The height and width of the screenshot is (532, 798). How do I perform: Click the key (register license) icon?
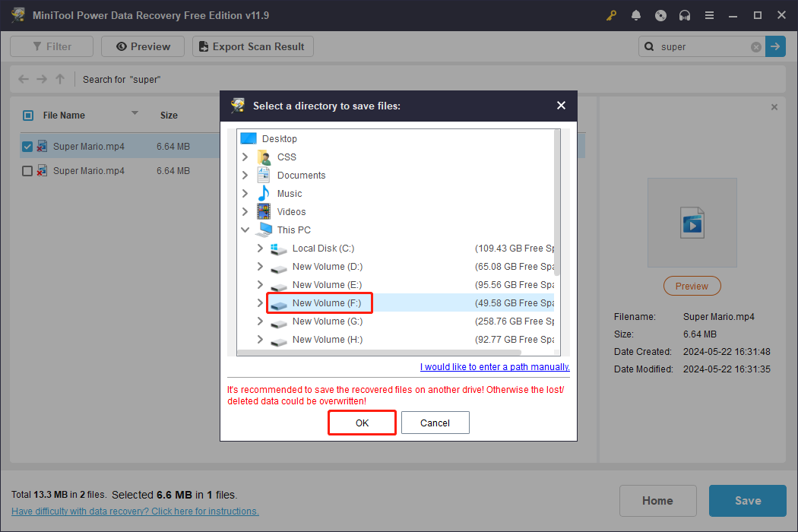tap(611, 15)
